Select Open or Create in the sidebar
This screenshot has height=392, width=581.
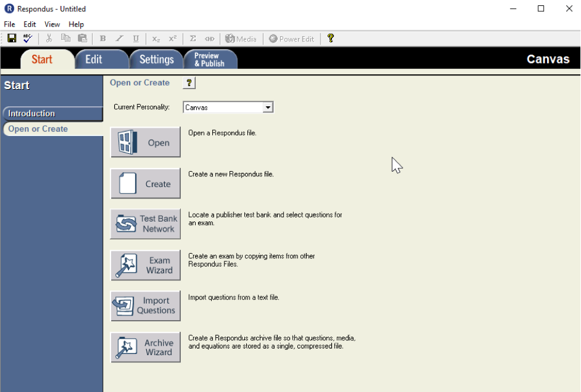tap(52, 129)
